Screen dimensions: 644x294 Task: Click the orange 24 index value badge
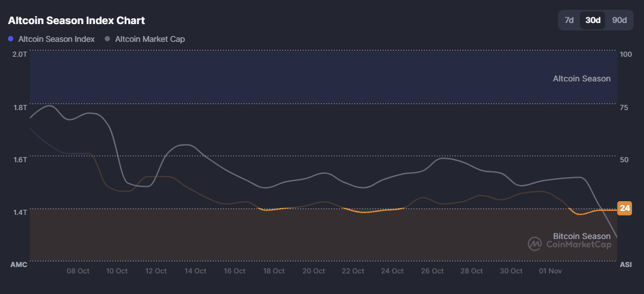pyautogui.click(x=625, y=208)
